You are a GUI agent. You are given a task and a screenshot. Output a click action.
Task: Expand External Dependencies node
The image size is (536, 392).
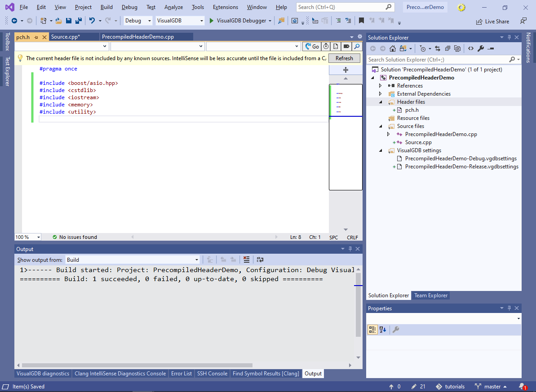pos(381,94)
